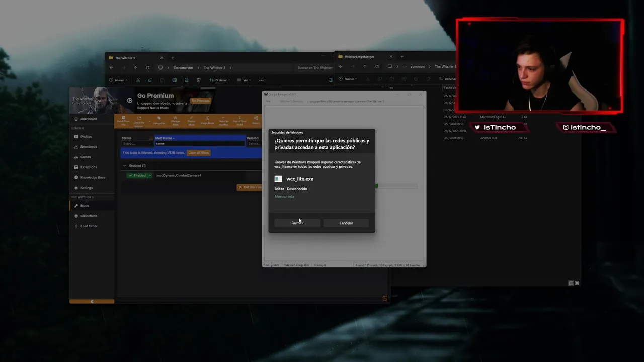
Task: Collapse the Vortex sidebar with bottom arrow
Action: point(92,301)
